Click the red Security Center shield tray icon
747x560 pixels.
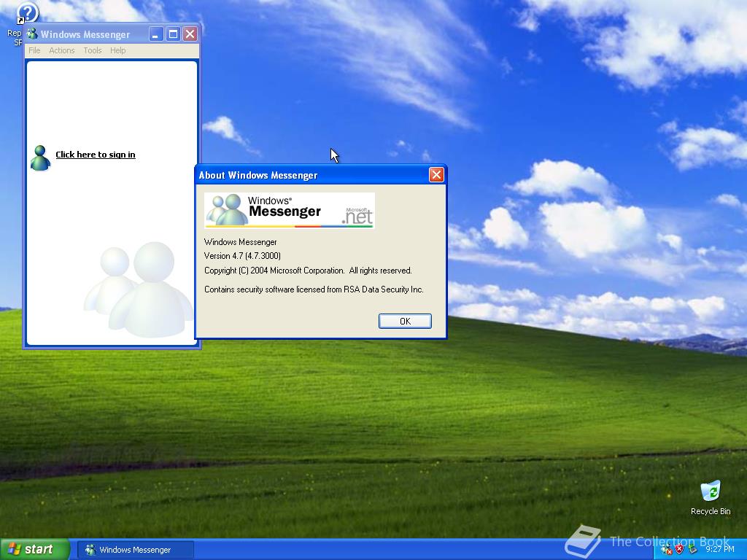679,549
